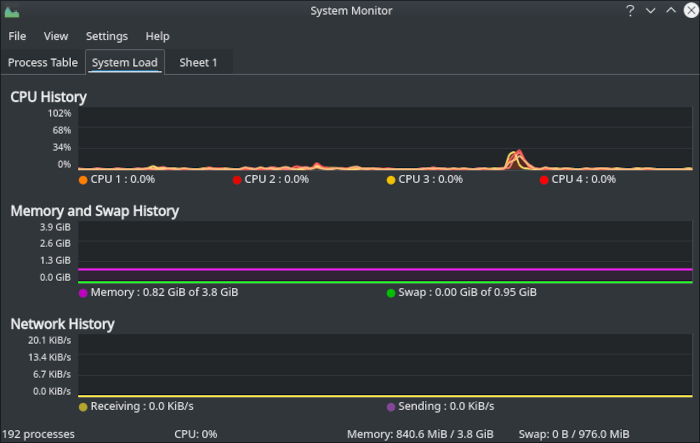
Task: Click the 'CPU 2 : 0.0%' legend label
Action: [277, 180]
